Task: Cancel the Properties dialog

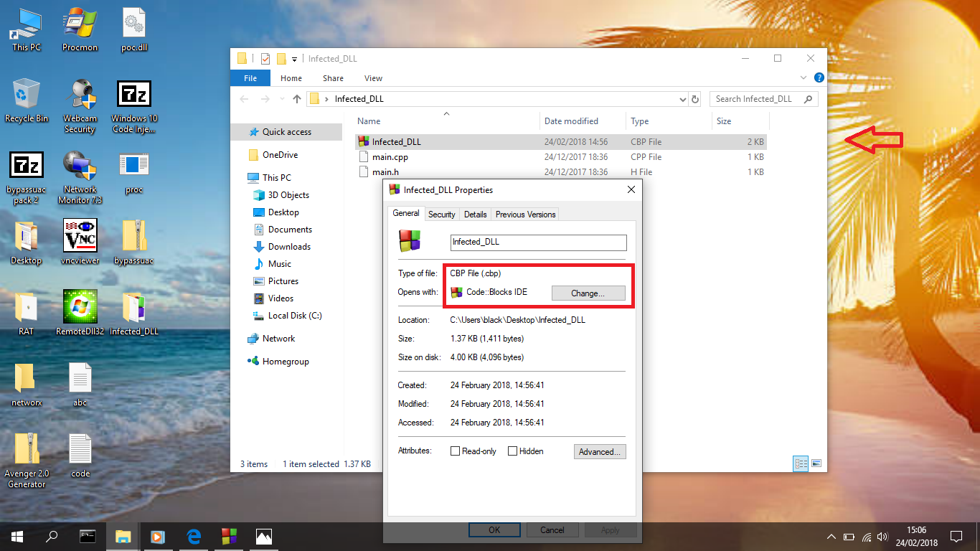Action: click(x=552, y=530)
